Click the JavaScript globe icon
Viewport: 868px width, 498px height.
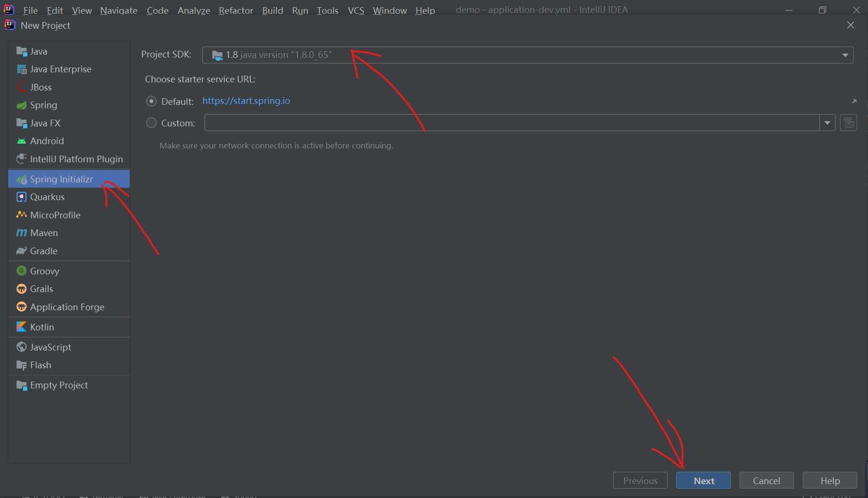[22, 347]
